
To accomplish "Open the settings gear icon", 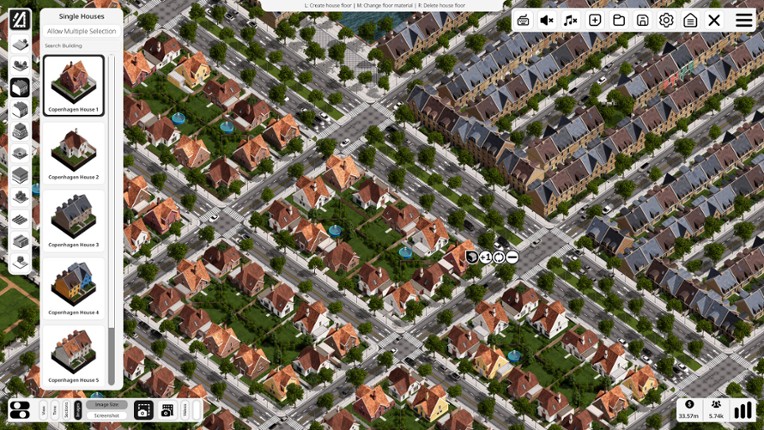I will [666, 20].
